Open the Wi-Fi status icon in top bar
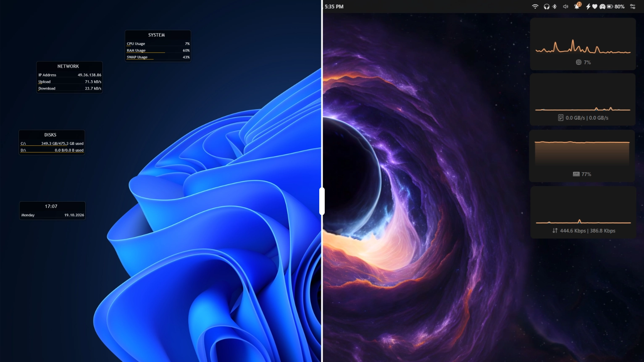644x362 pixels. tap(535, 6)
